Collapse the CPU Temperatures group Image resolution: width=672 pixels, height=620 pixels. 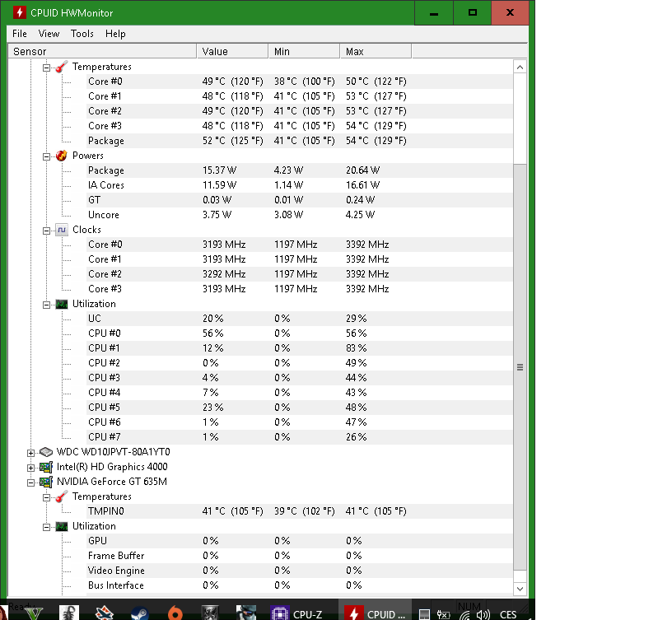(46, 68)
